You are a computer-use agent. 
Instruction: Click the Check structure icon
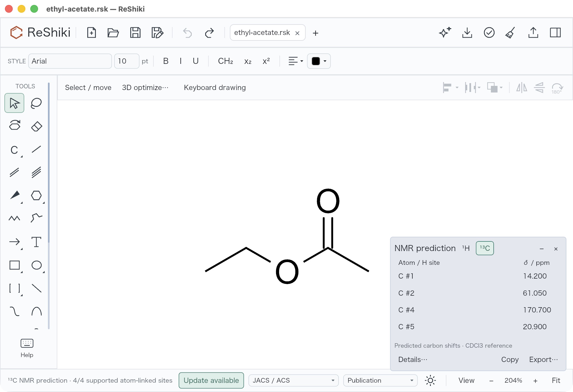(489, 33)
